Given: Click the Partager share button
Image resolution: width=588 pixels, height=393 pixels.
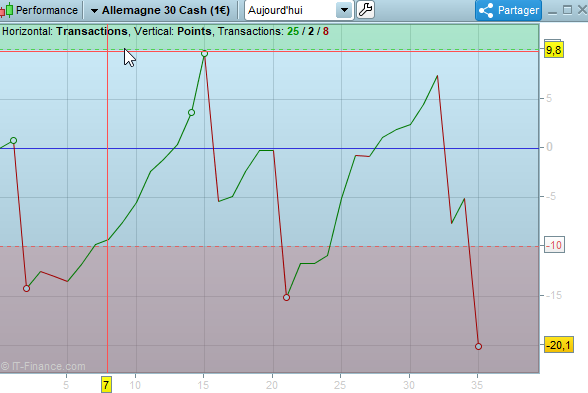Looking at the screenshot, I should (x=508, y=10).
